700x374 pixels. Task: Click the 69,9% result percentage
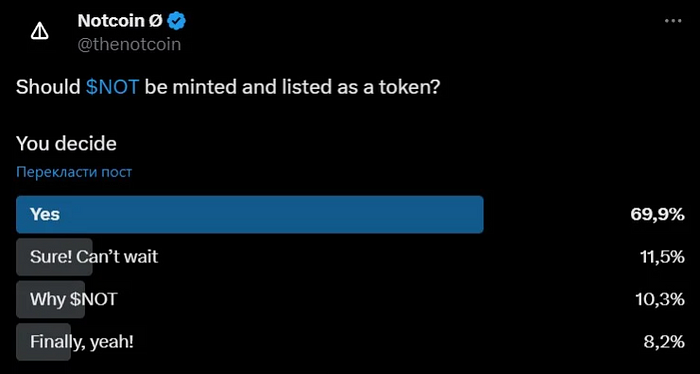coord(657,215)
